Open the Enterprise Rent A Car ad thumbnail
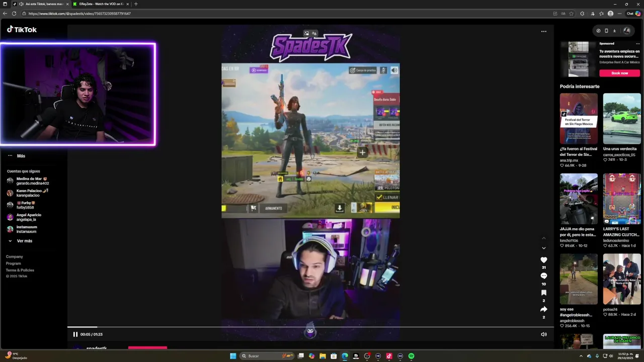644x362 pixels. [578, 59]
